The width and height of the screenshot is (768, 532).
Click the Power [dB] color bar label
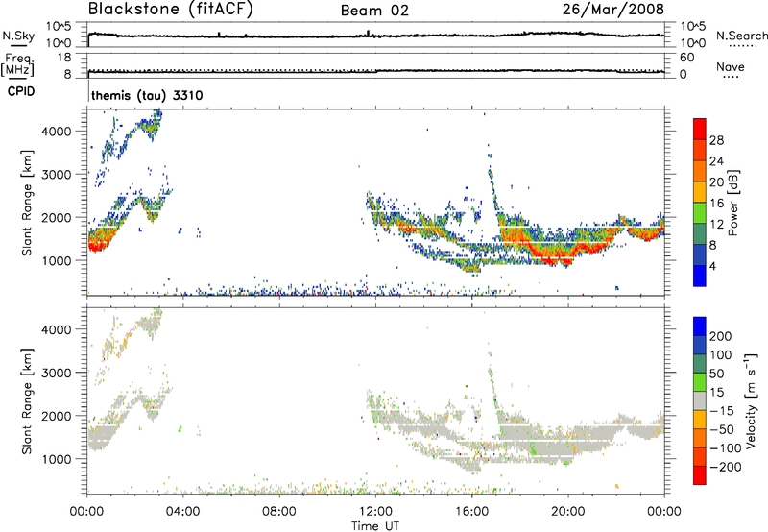coord(732,203)
